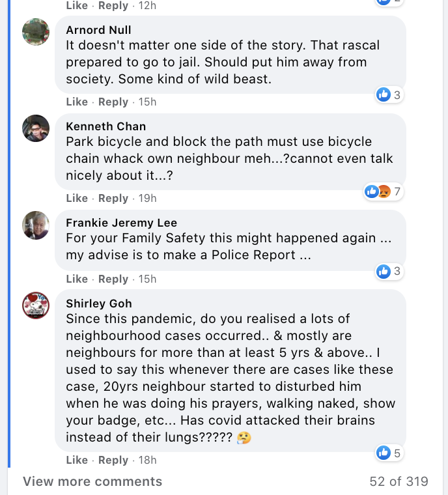View reactions on Kenneth Chan's comment
Image resolution: width=448 pixels, height=495 pixels.
coord(383,191)
